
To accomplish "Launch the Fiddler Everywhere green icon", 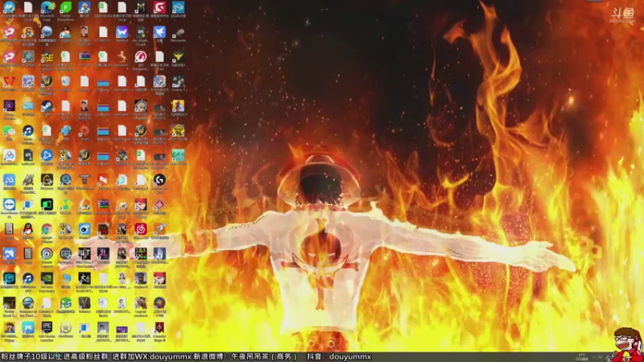I will click(66, 7).
